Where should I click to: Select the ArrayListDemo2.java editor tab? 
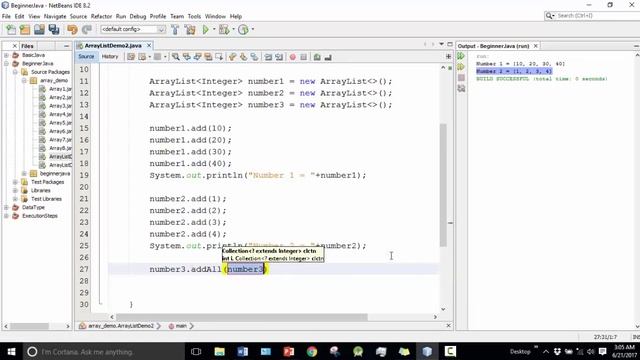click(x=113, y=46)
